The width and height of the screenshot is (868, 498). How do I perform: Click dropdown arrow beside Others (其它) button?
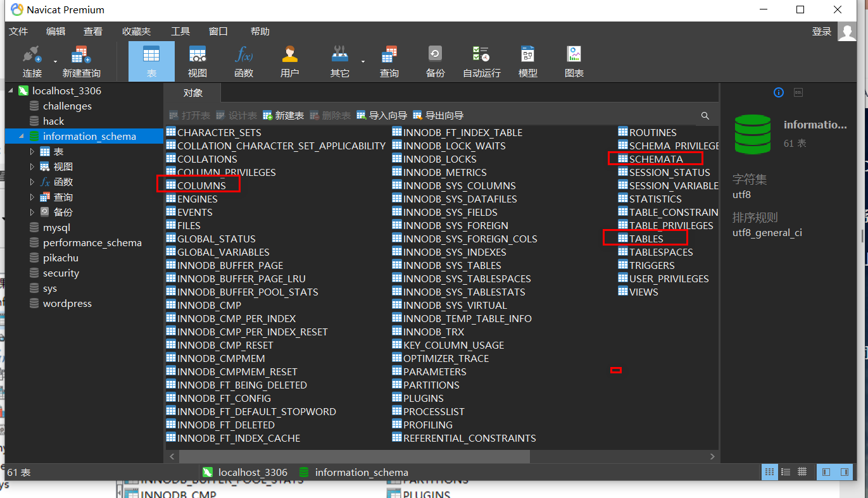pos(363,61)
